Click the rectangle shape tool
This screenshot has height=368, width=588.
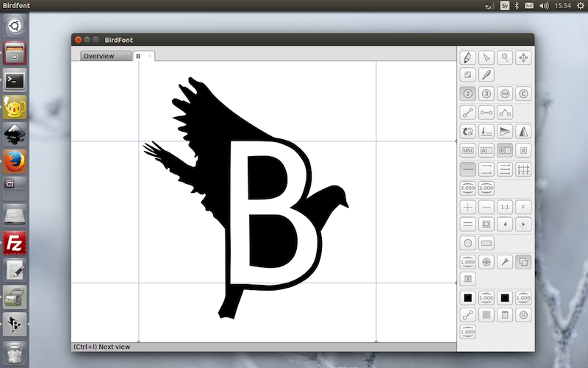click(x=486, y=243)
